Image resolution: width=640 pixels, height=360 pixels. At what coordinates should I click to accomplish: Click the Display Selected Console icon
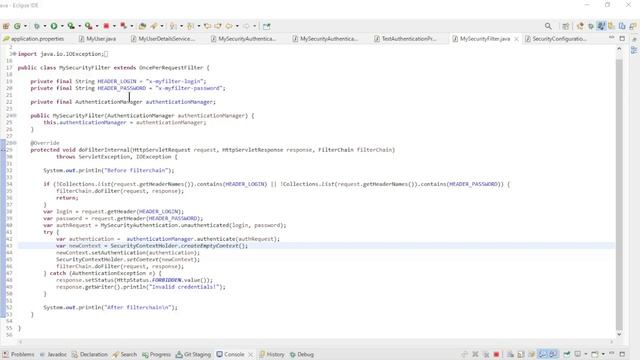click(x=577, y=354)
